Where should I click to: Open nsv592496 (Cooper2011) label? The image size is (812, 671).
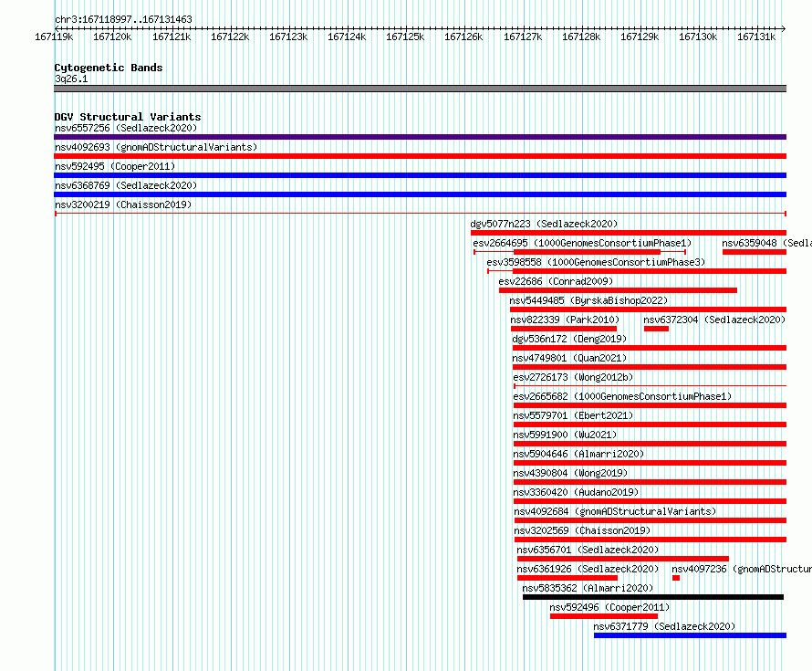pos(609,607)
